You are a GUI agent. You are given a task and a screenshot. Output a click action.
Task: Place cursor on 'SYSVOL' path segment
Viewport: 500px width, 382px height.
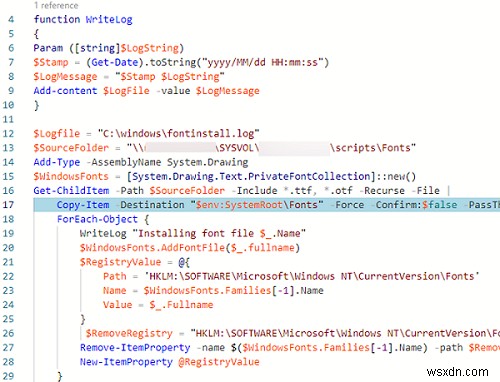pyautogui.click(x=237, y=148)
